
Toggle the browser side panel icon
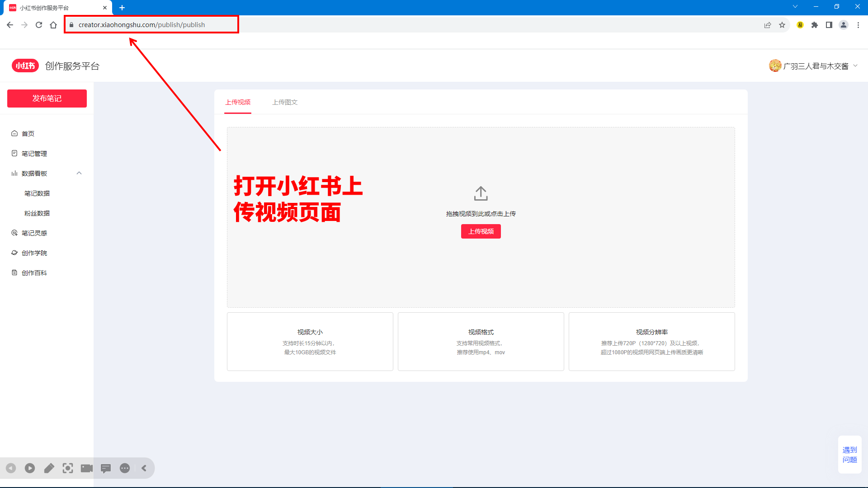(829, 25)
